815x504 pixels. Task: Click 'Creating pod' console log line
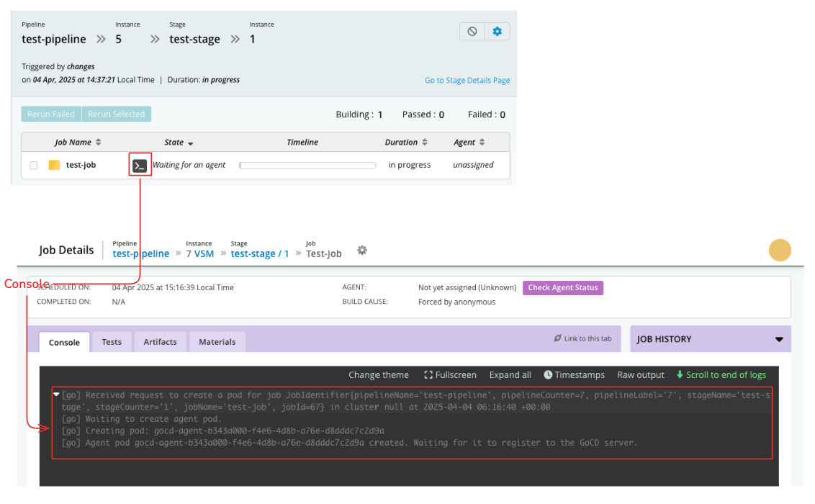(223, 431)
